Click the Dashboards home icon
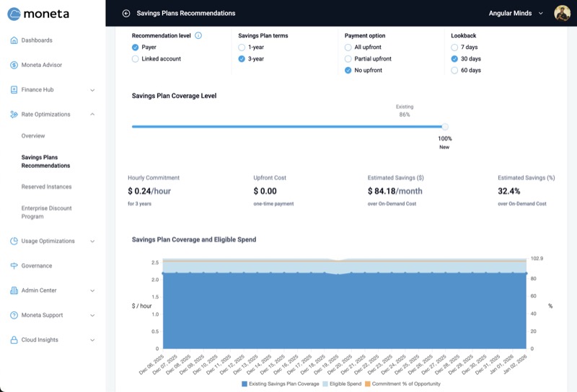577x392 pixels. (14, 40)
